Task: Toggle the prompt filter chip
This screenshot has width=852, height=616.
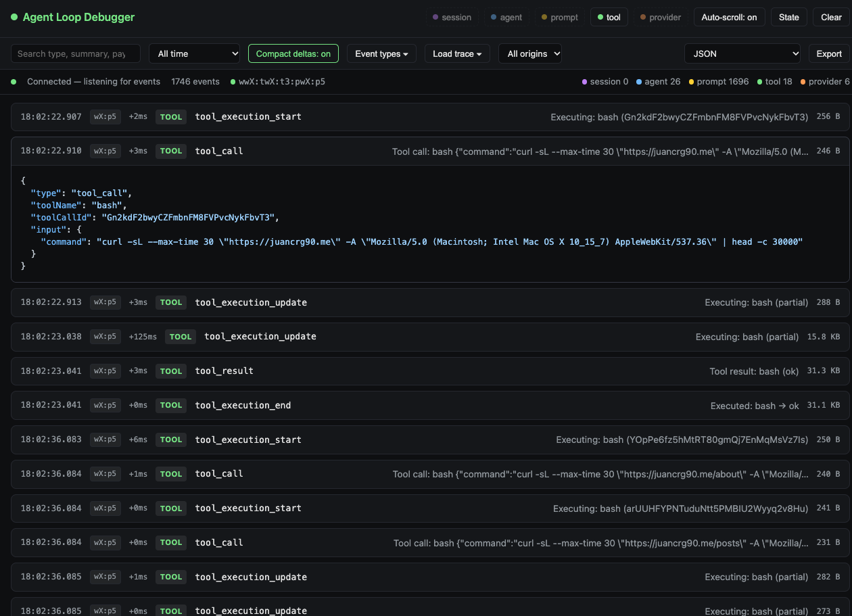Action: click(559, 17)
